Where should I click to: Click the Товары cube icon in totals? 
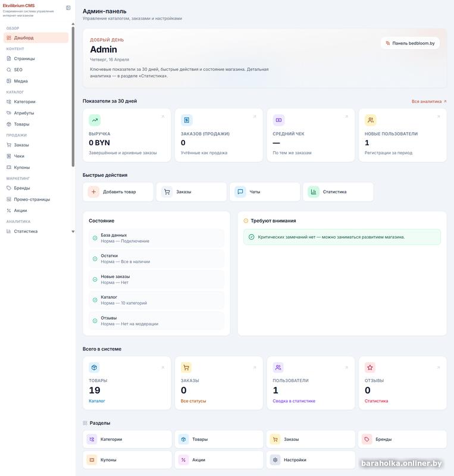click(x=94, y=368)
